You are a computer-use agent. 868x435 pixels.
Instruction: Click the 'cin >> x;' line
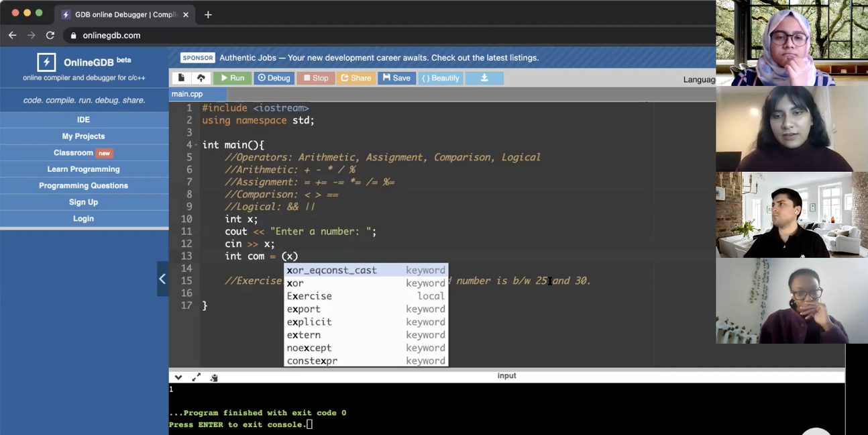click(x=250, y=244)
